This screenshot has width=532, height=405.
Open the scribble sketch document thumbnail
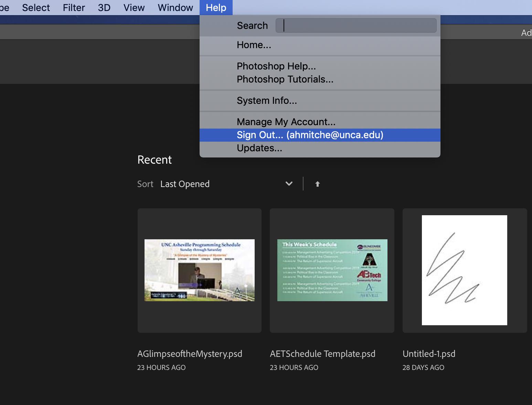coord(464,270)
